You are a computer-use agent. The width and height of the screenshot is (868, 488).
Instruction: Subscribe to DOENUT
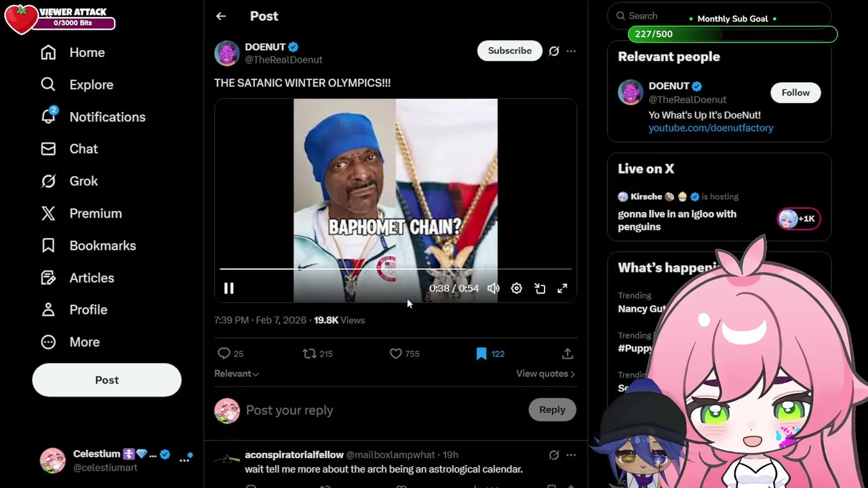pyautogui.click(x=510, y=51)
